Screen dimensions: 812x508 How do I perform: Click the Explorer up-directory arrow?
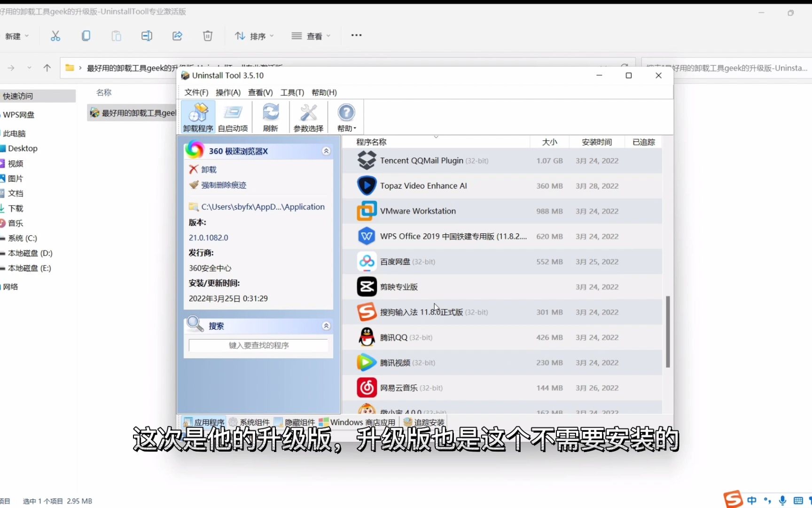click(47, 68)
